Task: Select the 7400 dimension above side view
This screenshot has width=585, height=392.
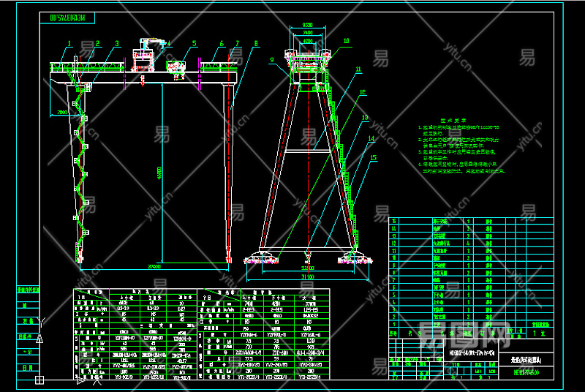Action: tap(307, 33)
